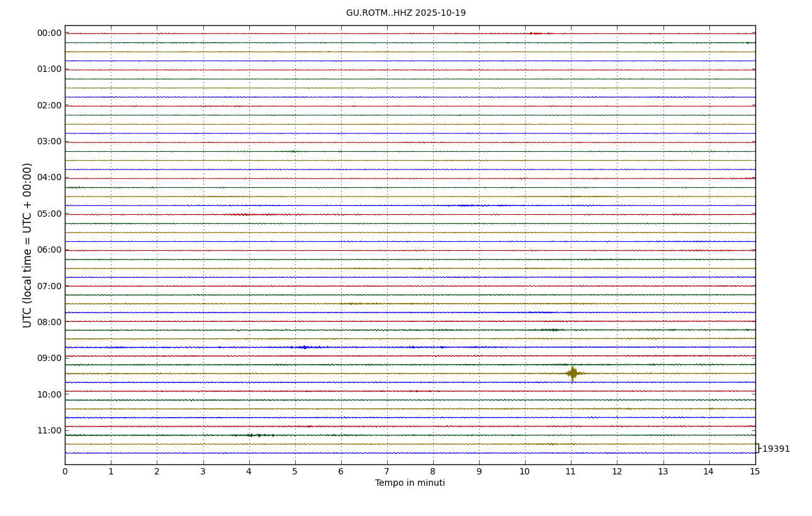The height and width of the screenshot is (516, 812).
Task: Select the 03:00 hour tick label
Action: tap(49, 142)
